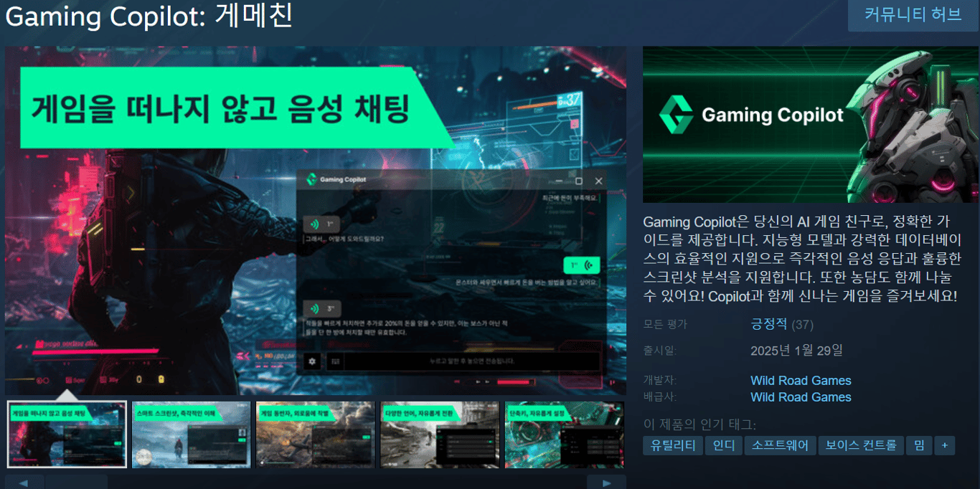Select the 유틸리티 tag
Screen dimensions: 980x489
coord(673,445)
